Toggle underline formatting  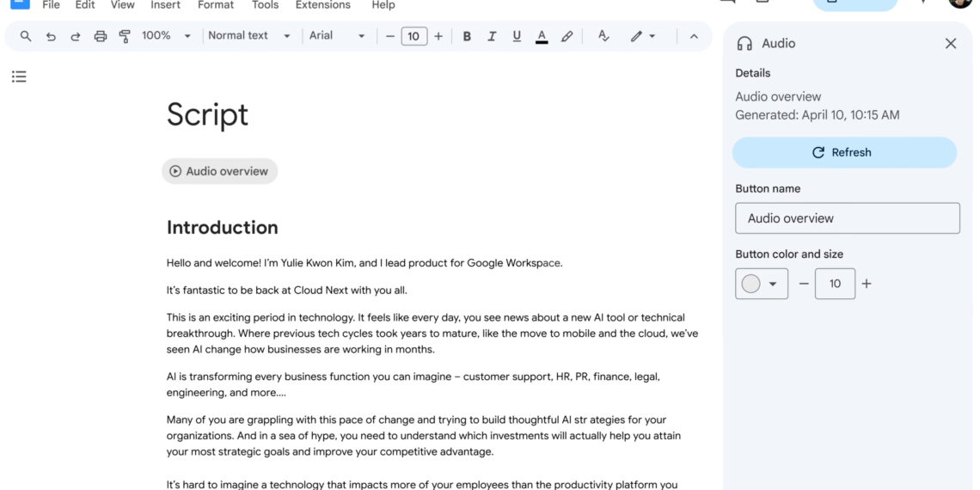point(517,36)
